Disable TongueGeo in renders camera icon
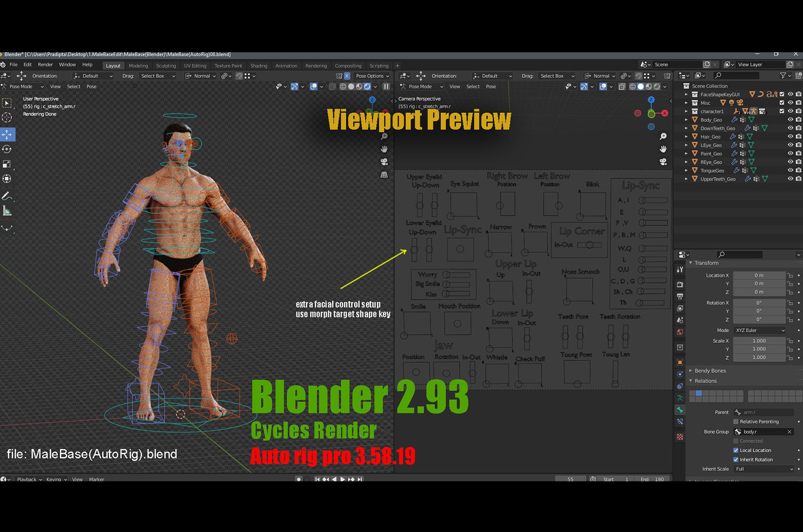This screenshot has height=532, width=803. pyautogui.click(x=798, y=171)
